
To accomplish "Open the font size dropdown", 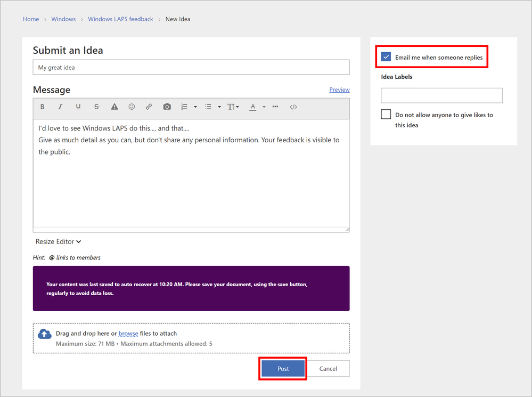I will pos(233,107).
